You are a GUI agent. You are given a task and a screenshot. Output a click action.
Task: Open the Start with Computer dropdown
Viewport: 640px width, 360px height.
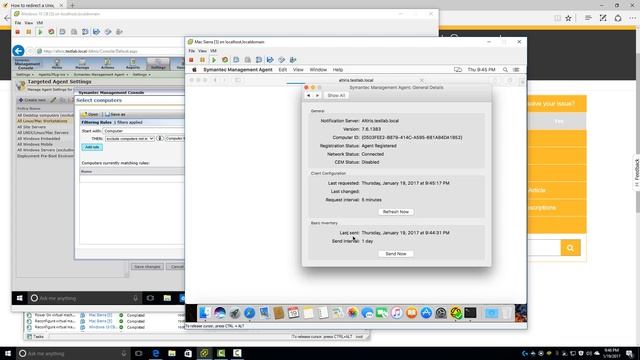[143, 131]
